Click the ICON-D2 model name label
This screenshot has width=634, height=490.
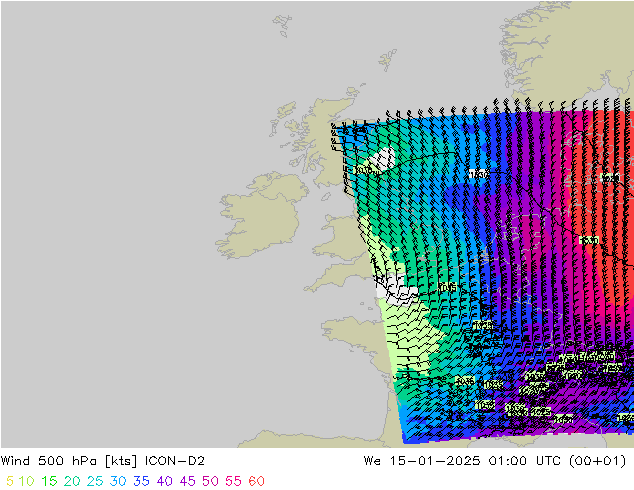[x=175, y=461]
